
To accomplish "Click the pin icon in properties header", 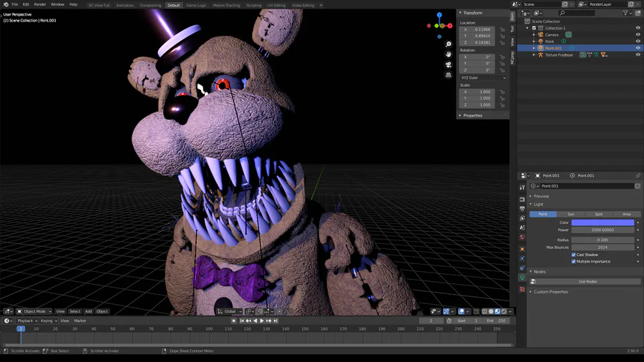I will click(638, 175).
